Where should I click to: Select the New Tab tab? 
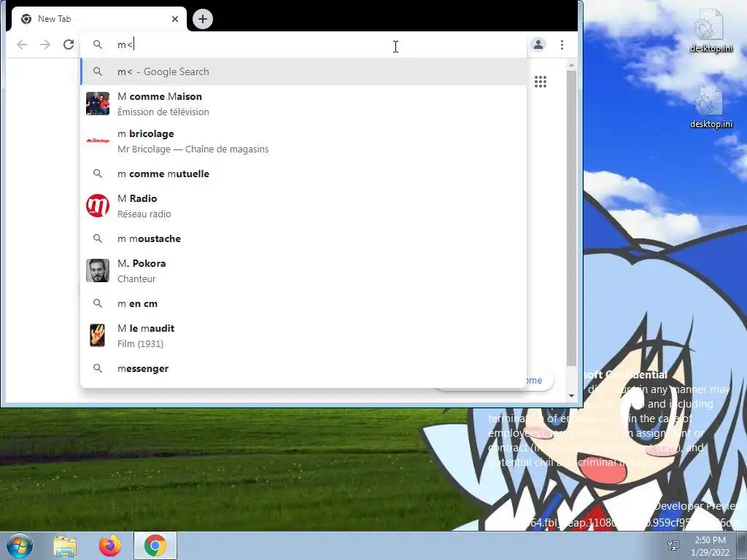tap(98, 19)
